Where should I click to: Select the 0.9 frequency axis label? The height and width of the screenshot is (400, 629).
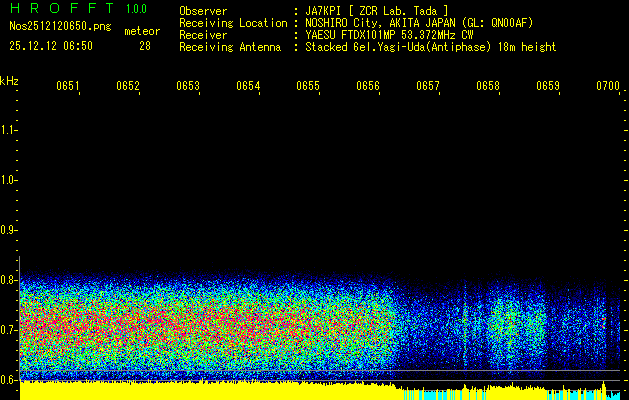[9, 230]
